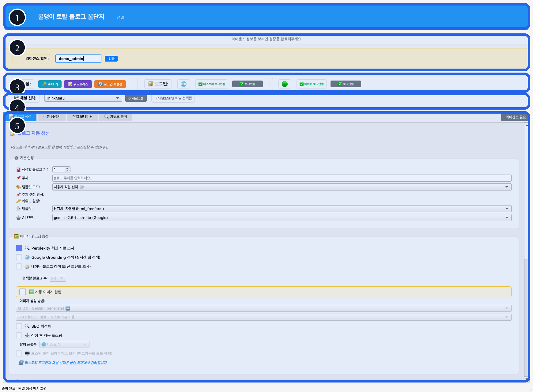Expand the AI 엔진 gemini-2.5-flash-lite dropdown

pos(282,218)
